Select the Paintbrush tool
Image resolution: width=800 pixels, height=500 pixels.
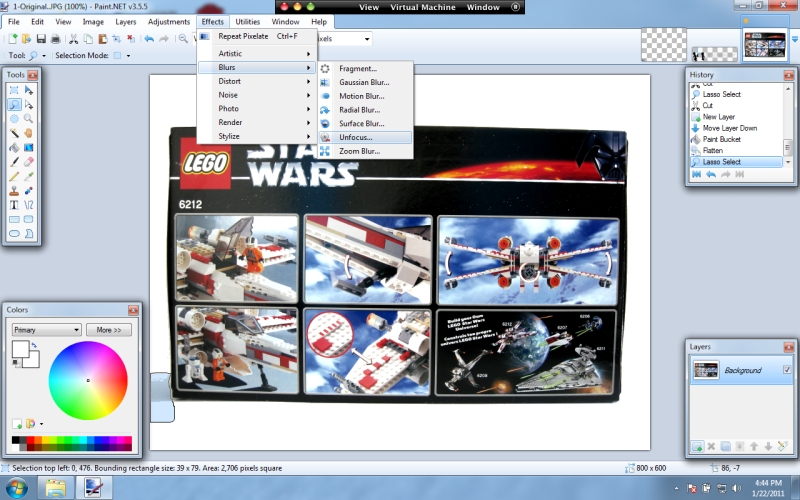[x=14, y=162]
